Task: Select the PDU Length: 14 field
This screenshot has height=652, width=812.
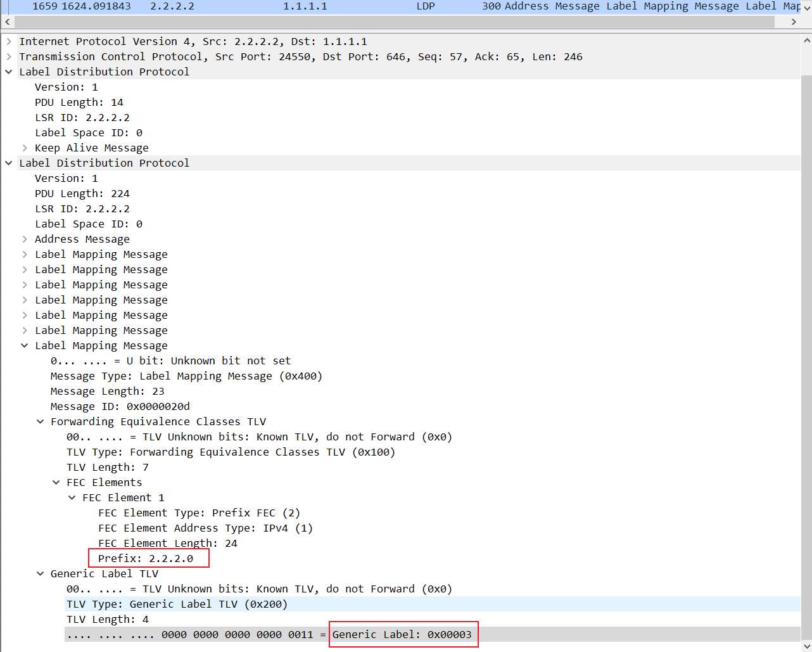Action: click(79, 102)
